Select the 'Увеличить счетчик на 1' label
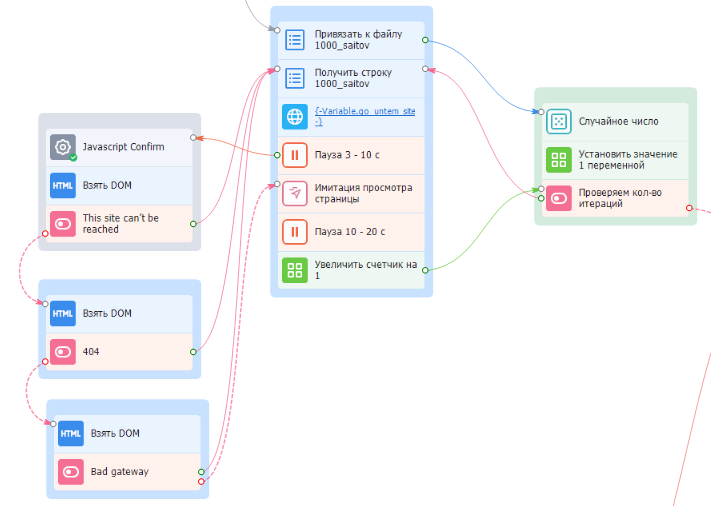This screenshot has width=711, height=506. pyautogui.click(x=365, y=270)
